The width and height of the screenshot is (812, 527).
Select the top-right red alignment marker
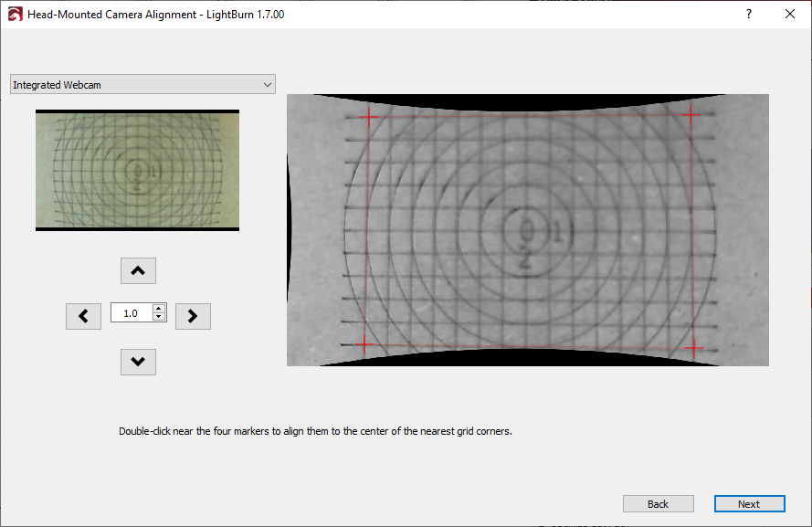click(x=690, y=114)
